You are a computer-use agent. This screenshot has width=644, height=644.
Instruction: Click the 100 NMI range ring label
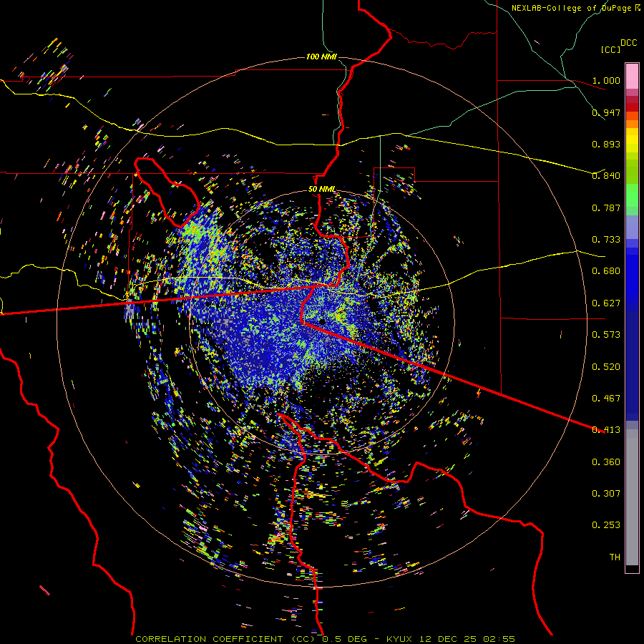click(x=321, y=57)
